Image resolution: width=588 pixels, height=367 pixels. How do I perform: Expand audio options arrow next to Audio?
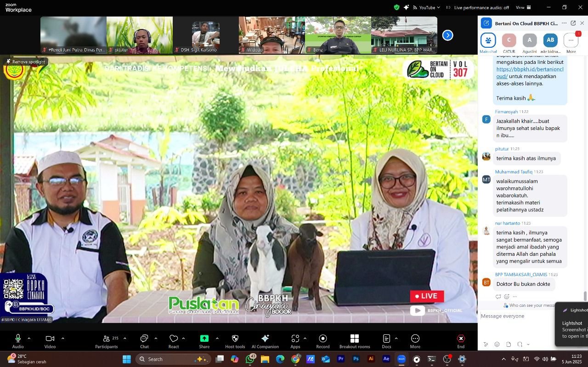[x=29, y=339]
